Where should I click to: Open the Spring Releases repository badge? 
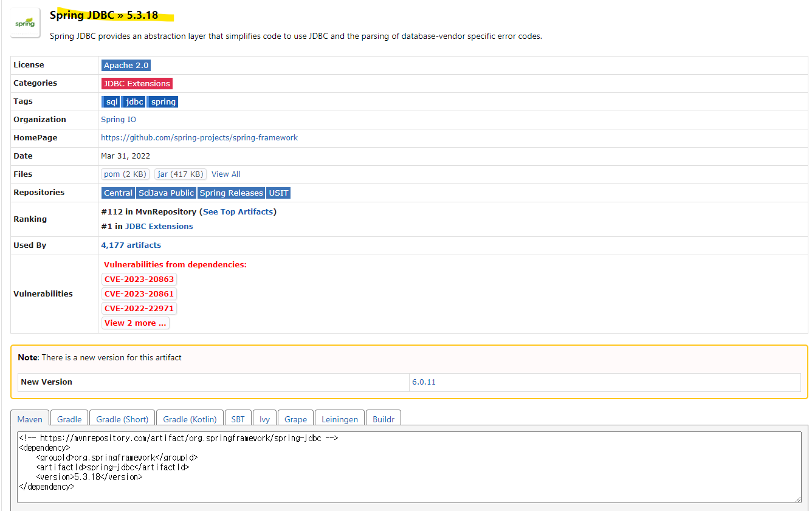pyautogui.click(x=231, y=193)
